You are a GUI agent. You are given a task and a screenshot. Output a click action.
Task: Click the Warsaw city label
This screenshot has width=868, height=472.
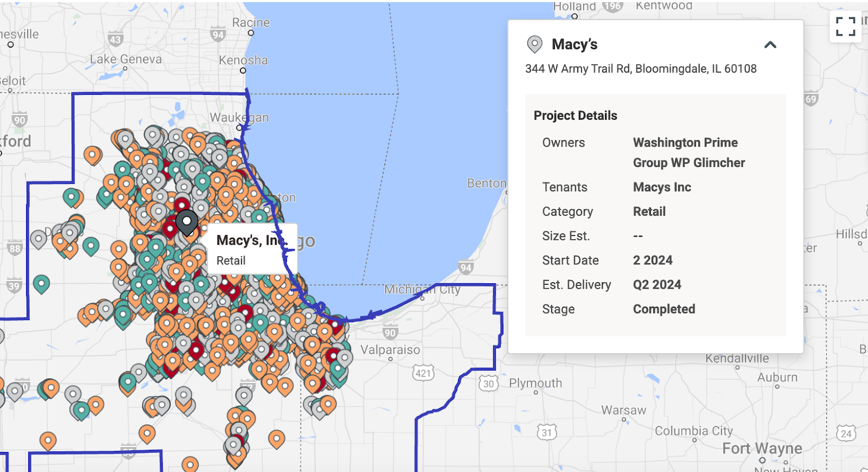(x=624, y=410)
